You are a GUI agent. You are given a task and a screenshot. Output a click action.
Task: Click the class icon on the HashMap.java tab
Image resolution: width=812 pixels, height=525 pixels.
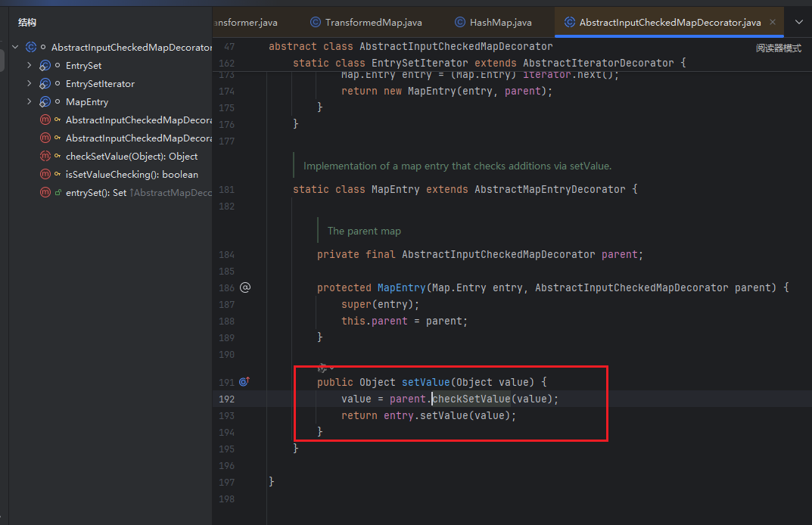click(x=459, y=23)
